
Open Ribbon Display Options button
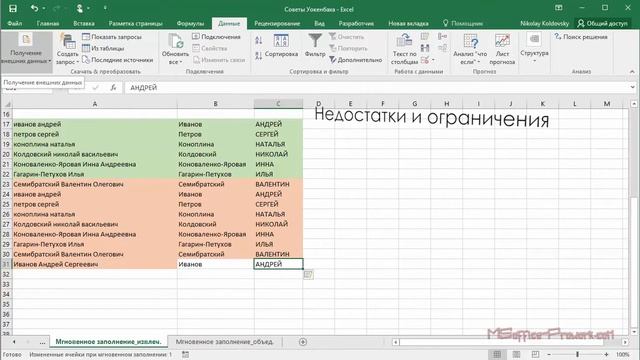point(559,8)
